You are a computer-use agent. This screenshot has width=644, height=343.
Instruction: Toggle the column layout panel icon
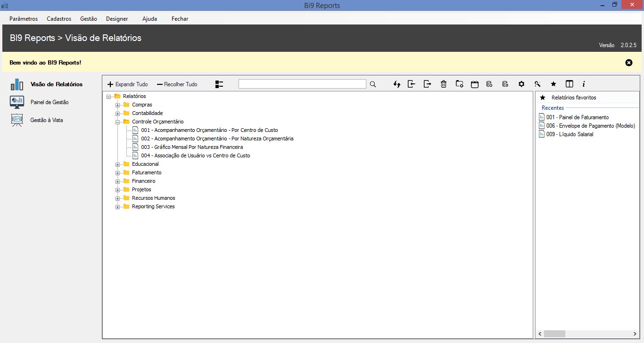click(x=569, y=84)
